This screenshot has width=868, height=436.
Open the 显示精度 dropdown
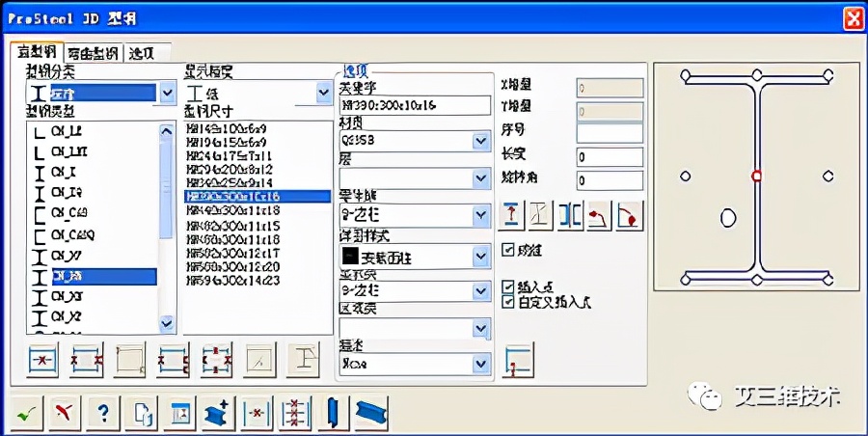tap(323, 93)
